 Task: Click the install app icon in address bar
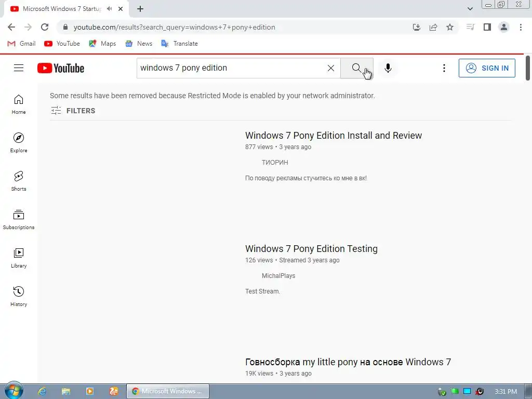tap(417, 27)
